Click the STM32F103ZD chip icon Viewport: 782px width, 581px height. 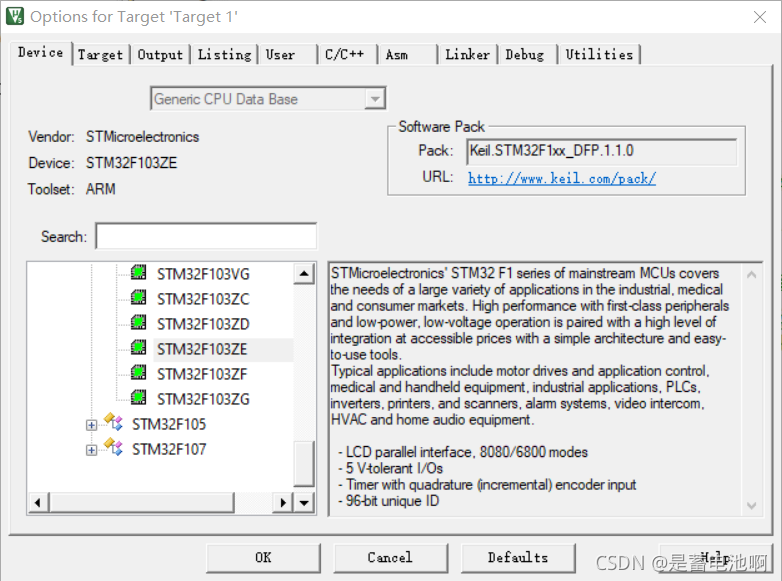[x=139, y=323]
